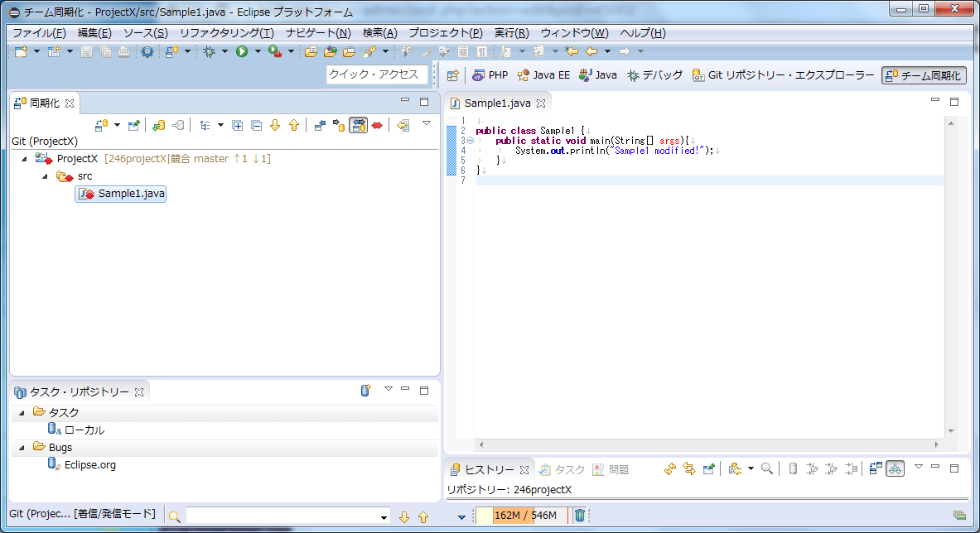Viewport: 980px width, 533px height.
Task: Click the New wizard icon in main toolbar
Action: pyautogui.click(x=21, y=52)
